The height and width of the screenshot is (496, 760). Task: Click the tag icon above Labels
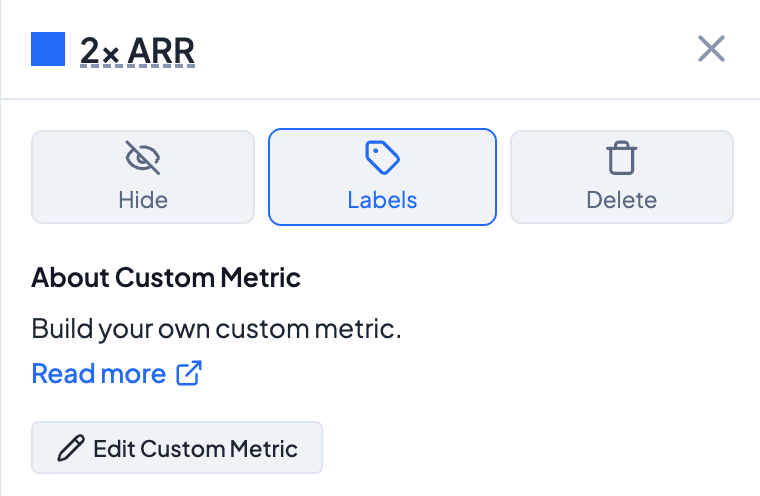click(382, 158)
